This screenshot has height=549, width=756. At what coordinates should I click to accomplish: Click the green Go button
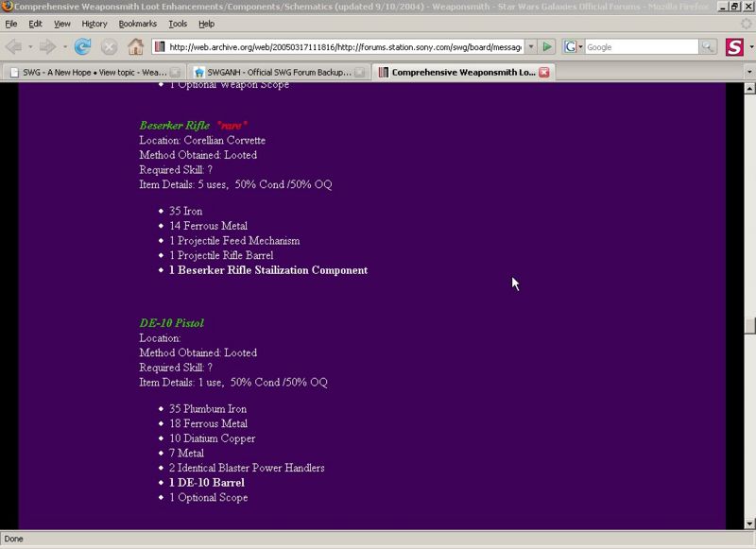click(x=547, y=46)
